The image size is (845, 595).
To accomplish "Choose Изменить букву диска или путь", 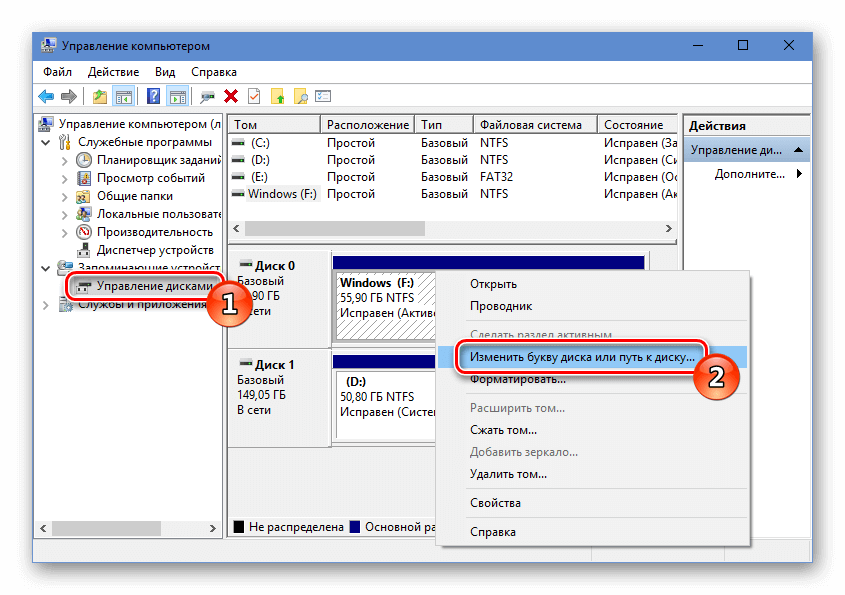I will point(582,357).
